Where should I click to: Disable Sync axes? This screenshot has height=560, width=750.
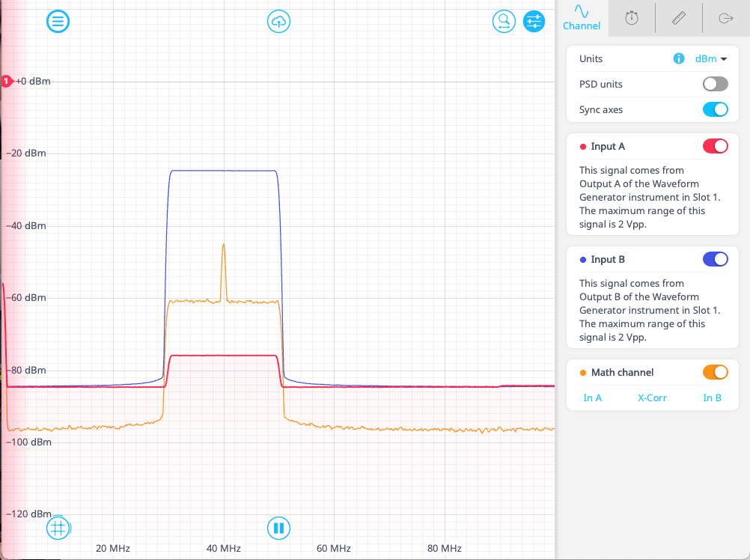(715, 109)
